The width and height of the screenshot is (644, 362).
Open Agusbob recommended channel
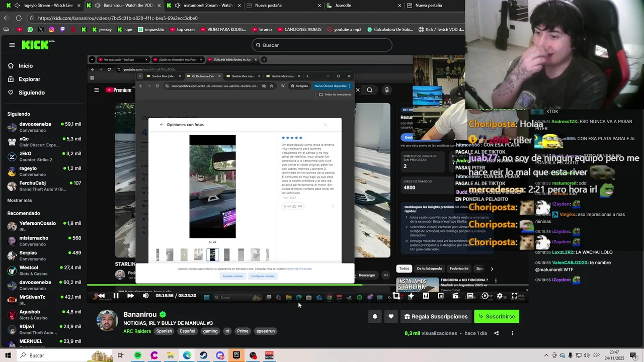click(x=44, y=315)
